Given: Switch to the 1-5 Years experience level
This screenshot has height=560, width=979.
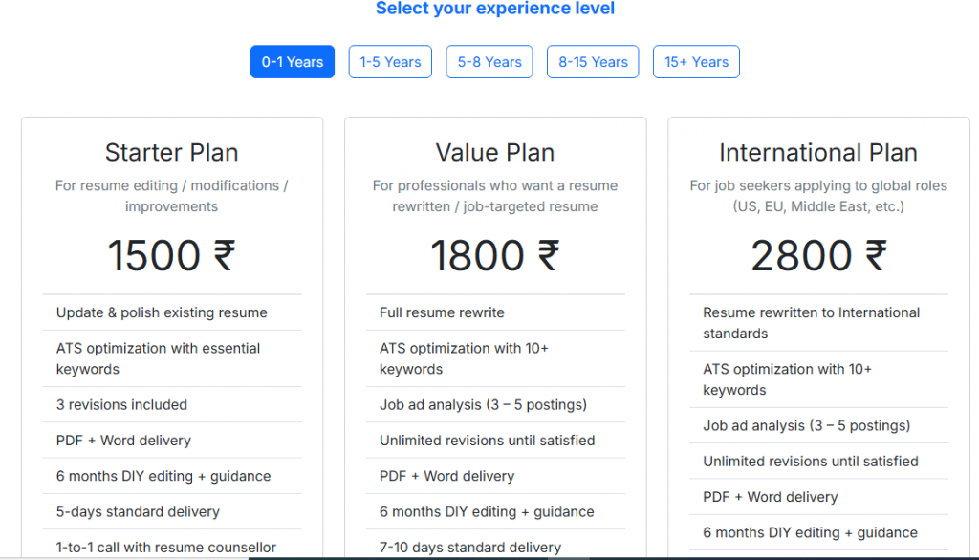Looking at the screenshot, I should tap(390, 62).
